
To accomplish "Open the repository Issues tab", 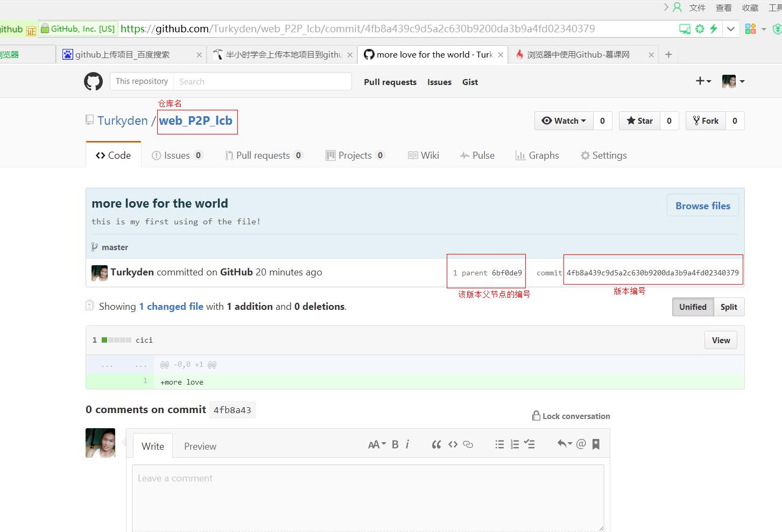I will 177,155.
